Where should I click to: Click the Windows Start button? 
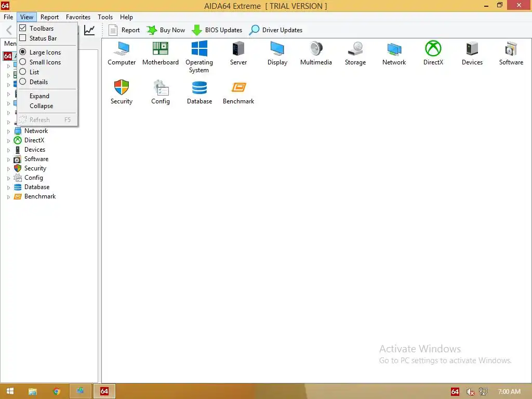[10, 392]
